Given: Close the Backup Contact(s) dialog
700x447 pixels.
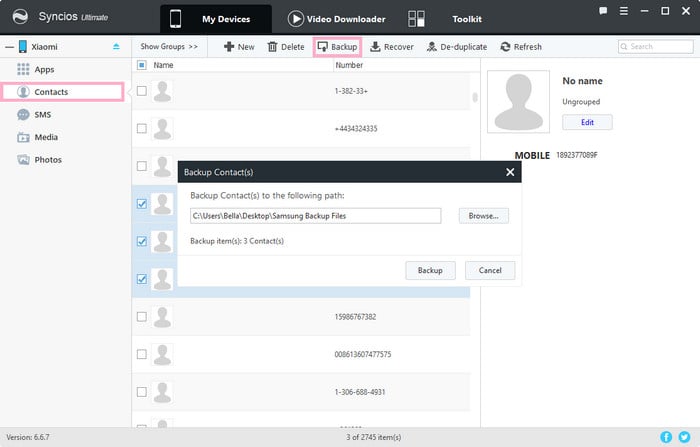Looking at the screenshot, I should click(x=510, y=172).
